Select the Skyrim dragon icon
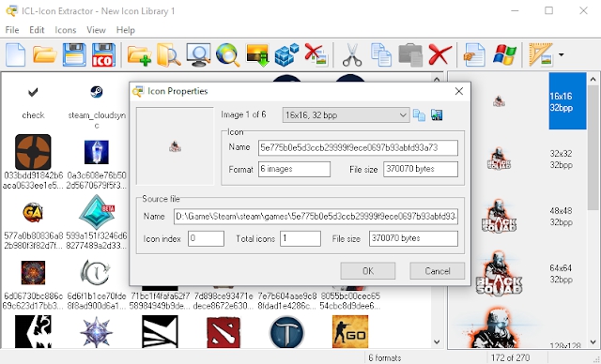 [33, 332]
